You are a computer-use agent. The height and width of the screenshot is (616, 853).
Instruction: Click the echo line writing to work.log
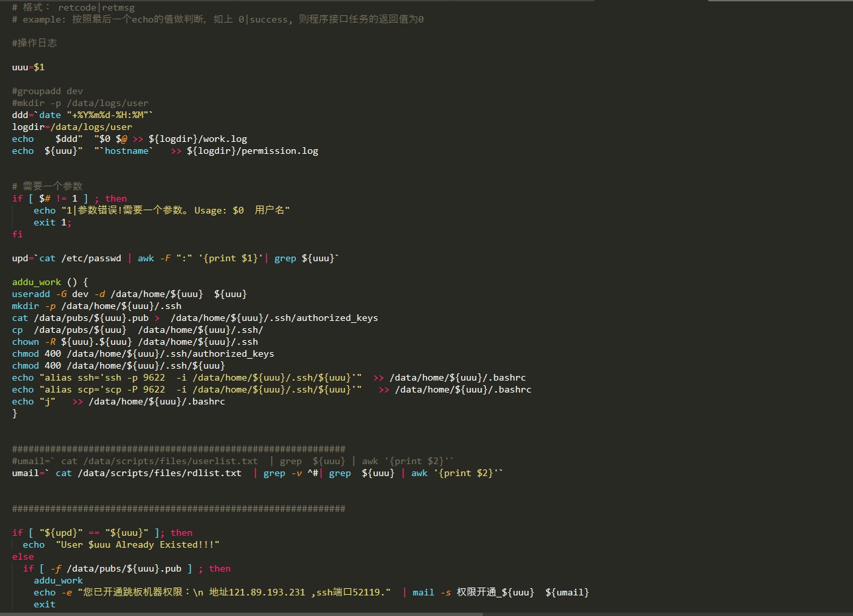click(x=129, y=139)
